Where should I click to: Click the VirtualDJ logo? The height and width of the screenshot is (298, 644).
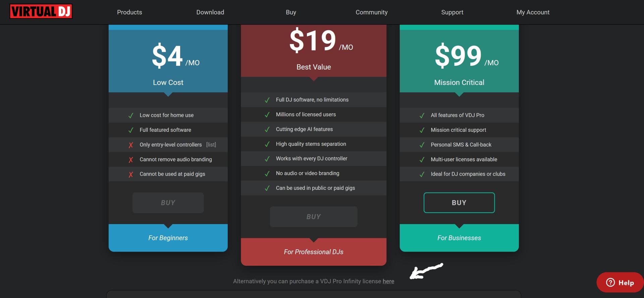[41, 11]
